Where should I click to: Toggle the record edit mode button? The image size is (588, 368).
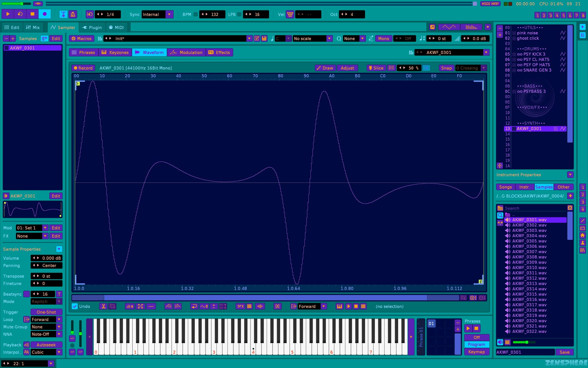tap(45, 14)
